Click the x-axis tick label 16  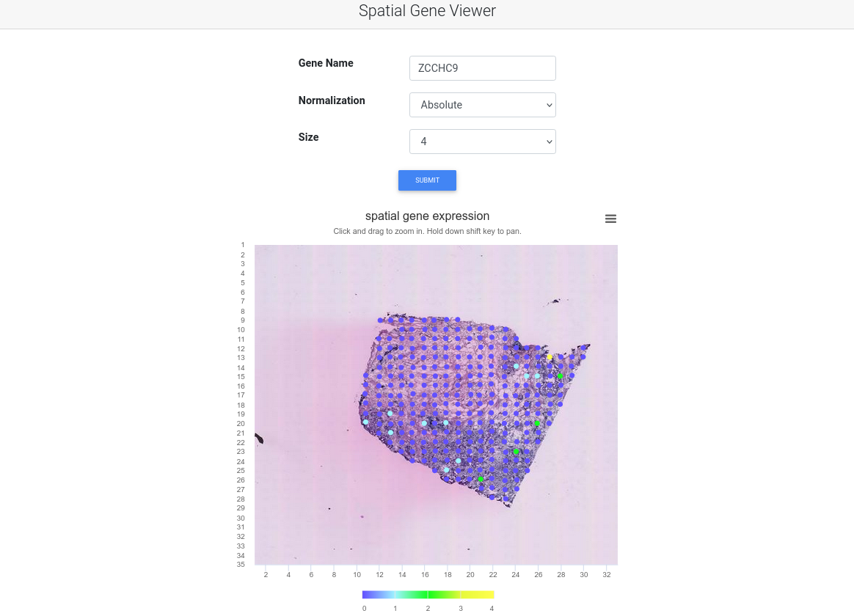[x=425, y=575]
